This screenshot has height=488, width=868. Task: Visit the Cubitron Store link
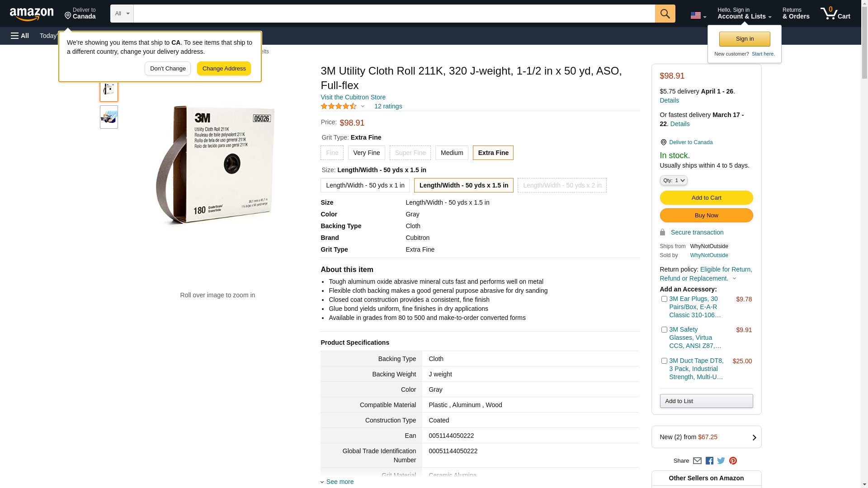[x=353, y=97]
